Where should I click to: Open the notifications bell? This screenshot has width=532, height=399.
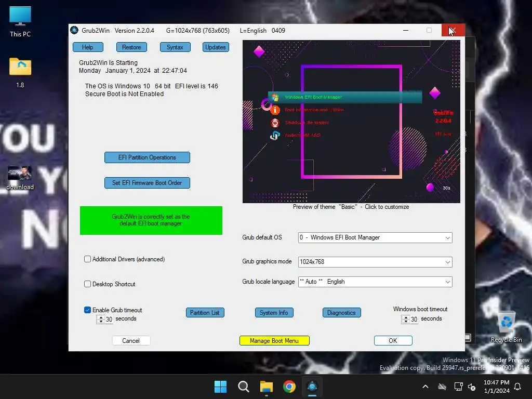pyautogui.click(x=517, y=387)
